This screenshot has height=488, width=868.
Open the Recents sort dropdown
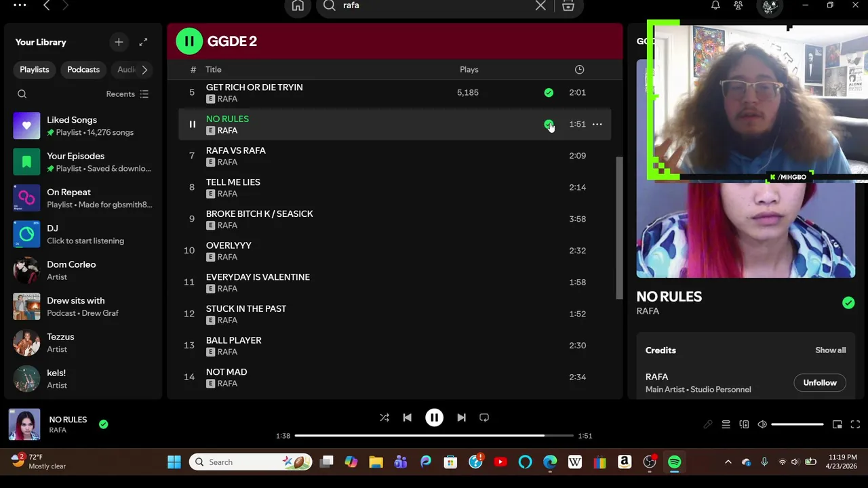pos(127,94)
